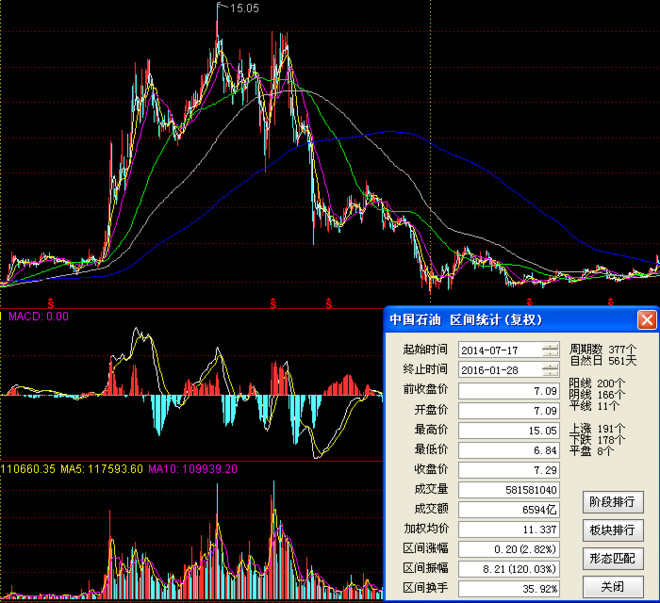Click the 区间换手 field 35.92%
660x603 pixels.
(509, 589)
